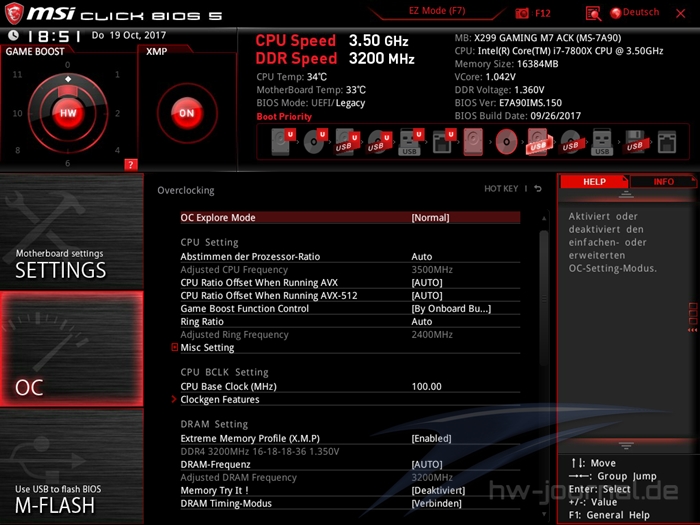Click the globe icon next to Deutsch
The height and width of the screenshot is (525, 700).
coord(616,13)
